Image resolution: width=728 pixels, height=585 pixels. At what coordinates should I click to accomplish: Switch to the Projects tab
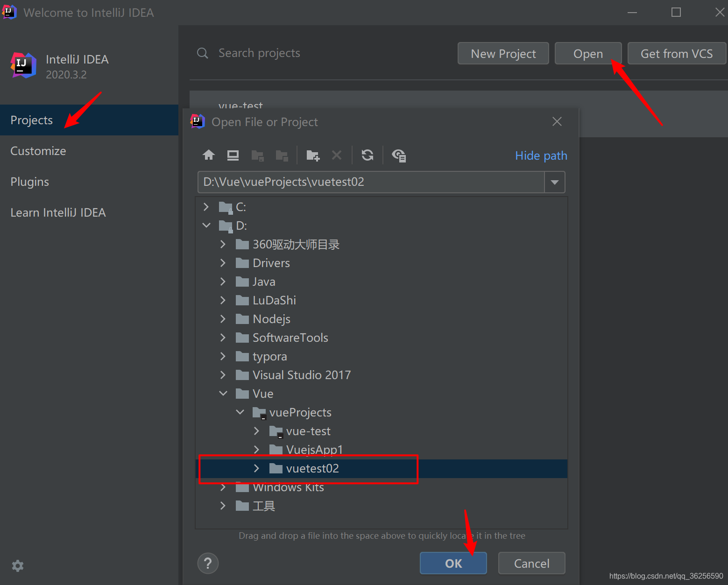click(89, 120)
